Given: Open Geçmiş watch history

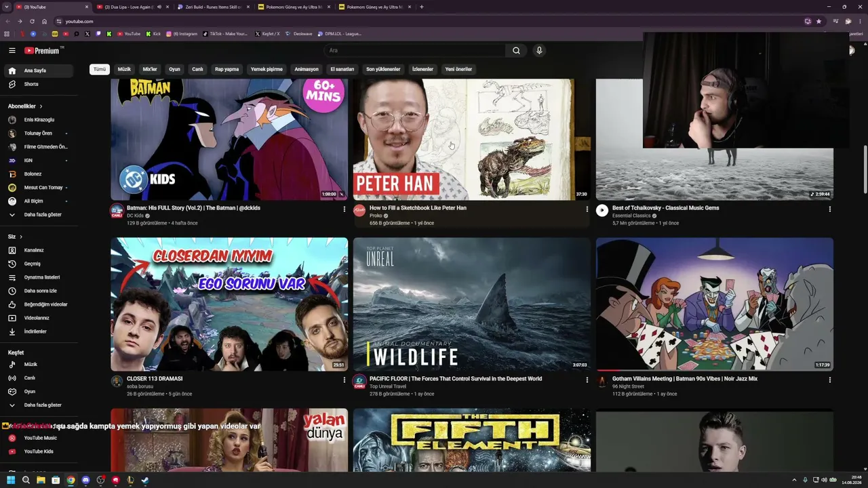Looking at the screenshot, I should pos(39,264).
